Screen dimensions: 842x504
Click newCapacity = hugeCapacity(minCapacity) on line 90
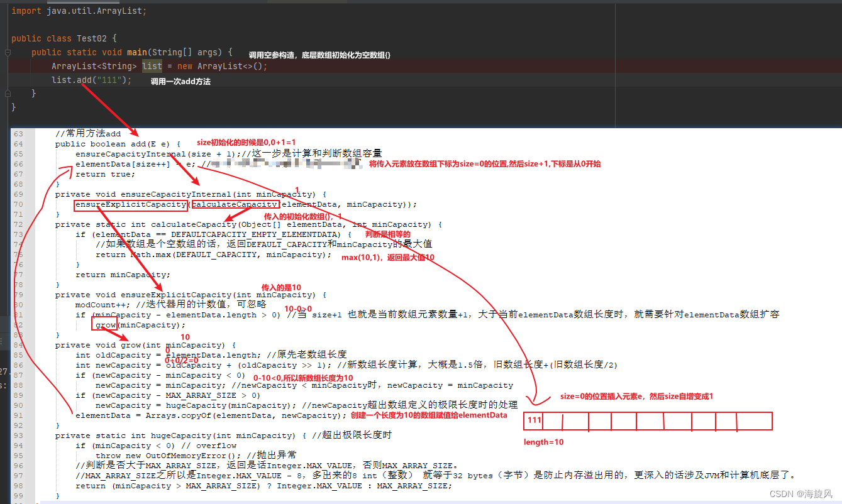196,405
